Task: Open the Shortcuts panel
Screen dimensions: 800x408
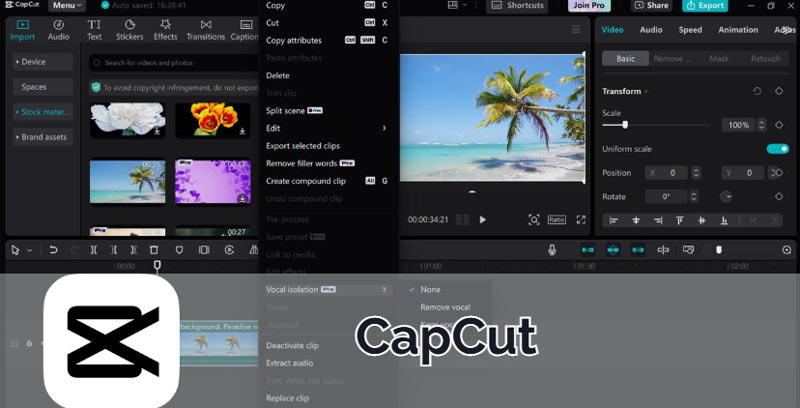Action: click(x=517, y=6)
